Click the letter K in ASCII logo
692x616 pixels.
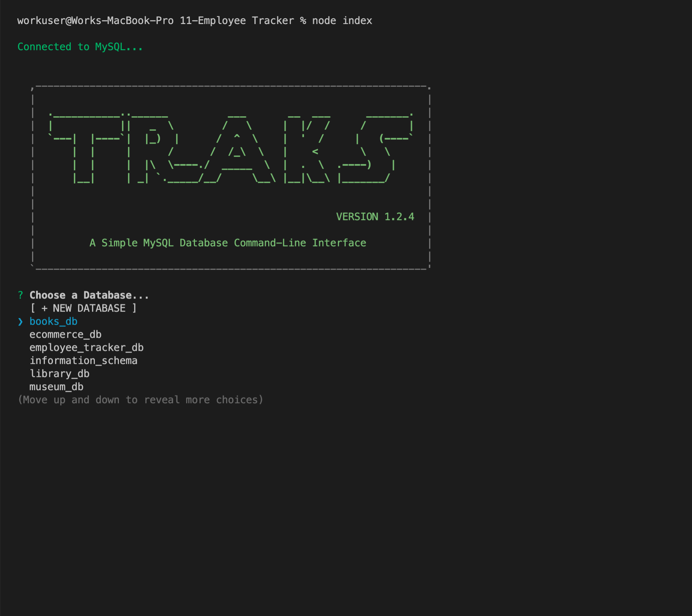307,149
